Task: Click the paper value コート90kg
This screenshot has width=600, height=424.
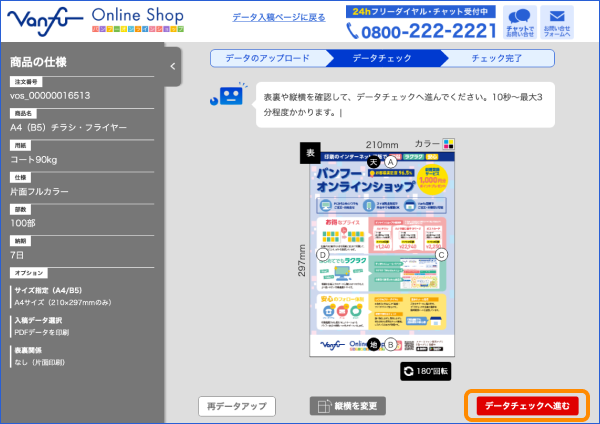Action: click(x=34, y=160)
